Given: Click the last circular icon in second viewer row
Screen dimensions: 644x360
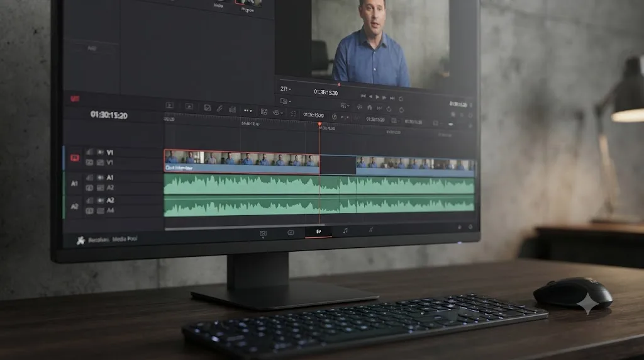Looking at the screenshot, I should [x=401, y=110].
